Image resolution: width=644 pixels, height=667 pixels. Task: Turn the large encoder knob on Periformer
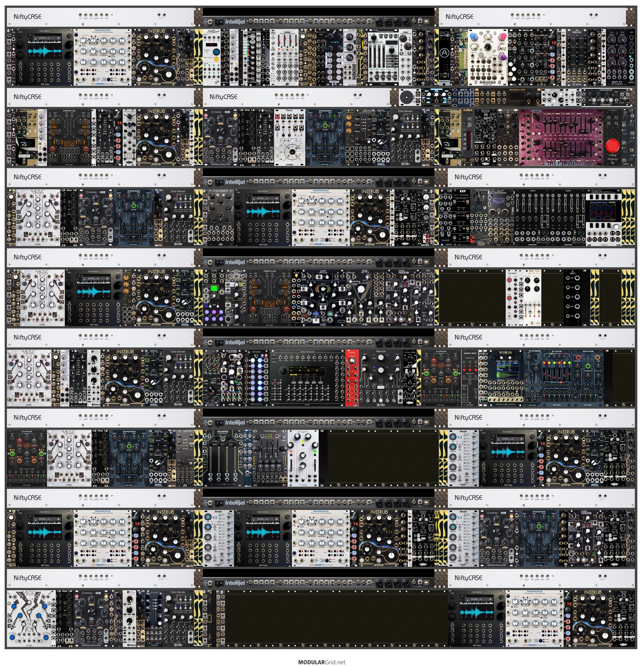(x=283, y=371)
